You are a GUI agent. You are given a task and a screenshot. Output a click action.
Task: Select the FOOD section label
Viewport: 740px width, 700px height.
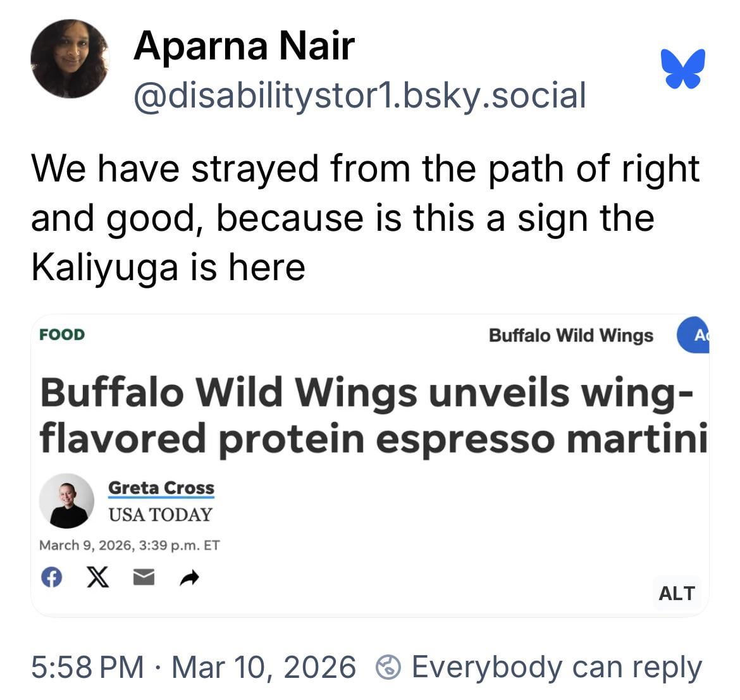pos(61,335)
